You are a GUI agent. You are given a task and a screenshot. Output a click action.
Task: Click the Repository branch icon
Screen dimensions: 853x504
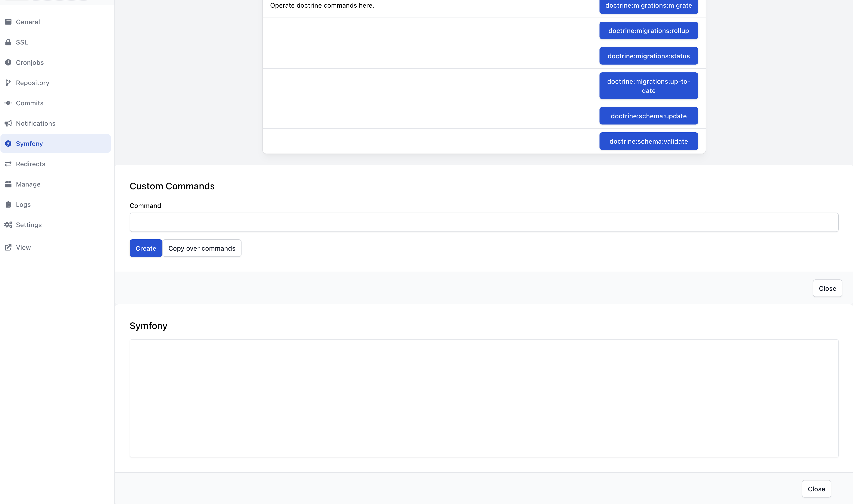[x=8, y=83]
